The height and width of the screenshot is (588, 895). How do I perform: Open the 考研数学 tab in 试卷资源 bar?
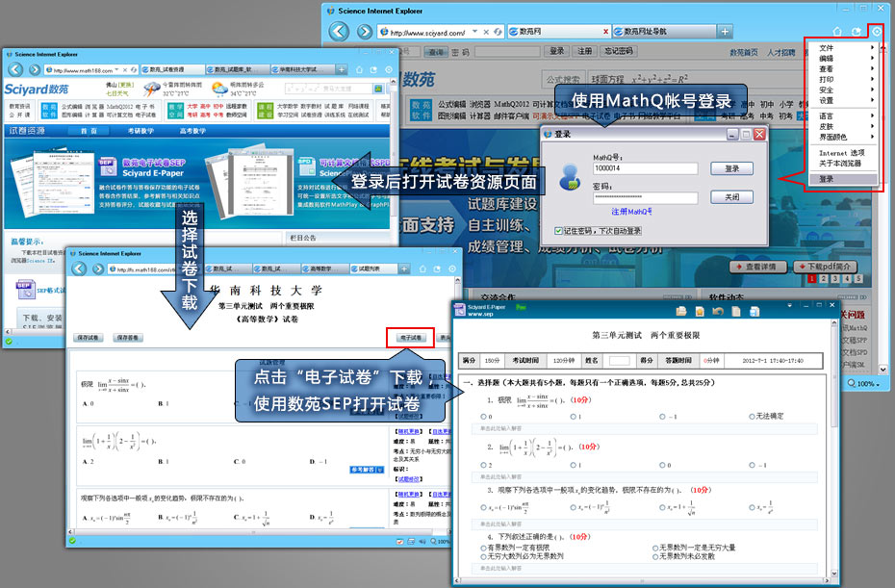coord(141,131)
